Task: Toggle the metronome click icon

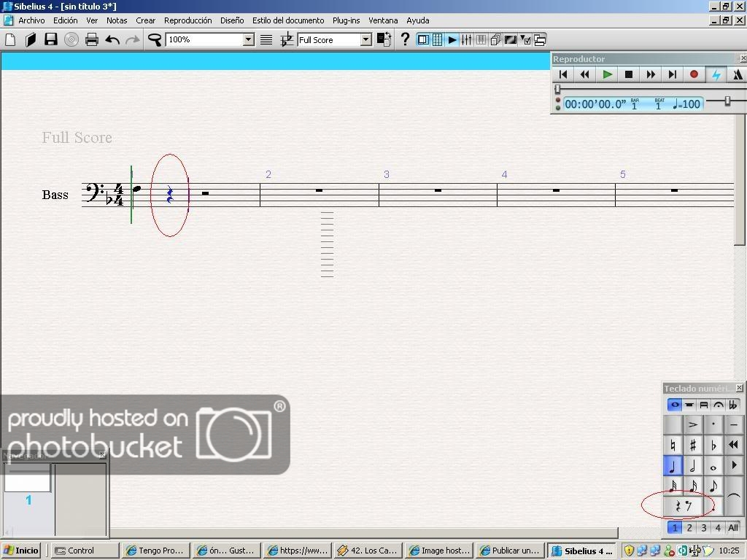Action: pyautogui.click(x=738, y=74)
